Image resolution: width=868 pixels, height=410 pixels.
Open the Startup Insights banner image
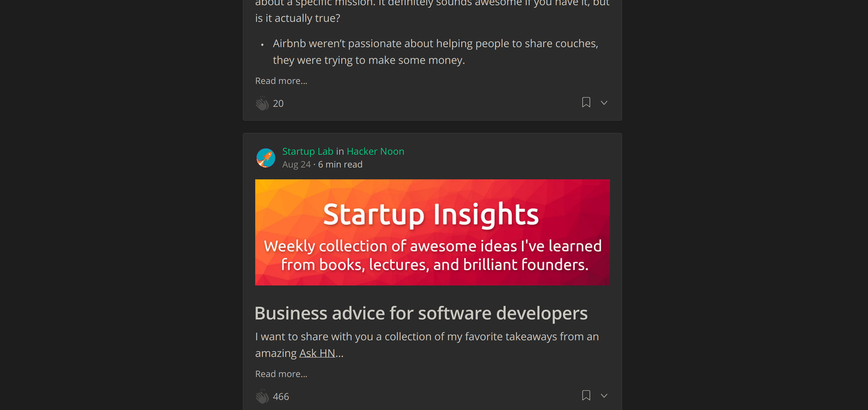point(432,232)
